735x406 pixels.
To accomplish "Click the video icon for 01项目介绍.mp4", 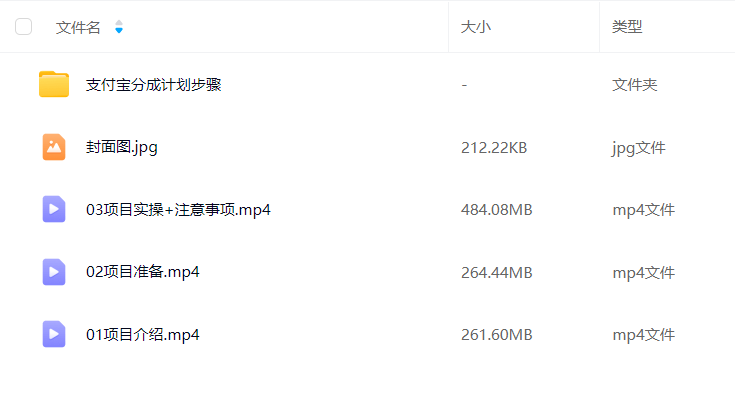I will (x=54, y=334).
